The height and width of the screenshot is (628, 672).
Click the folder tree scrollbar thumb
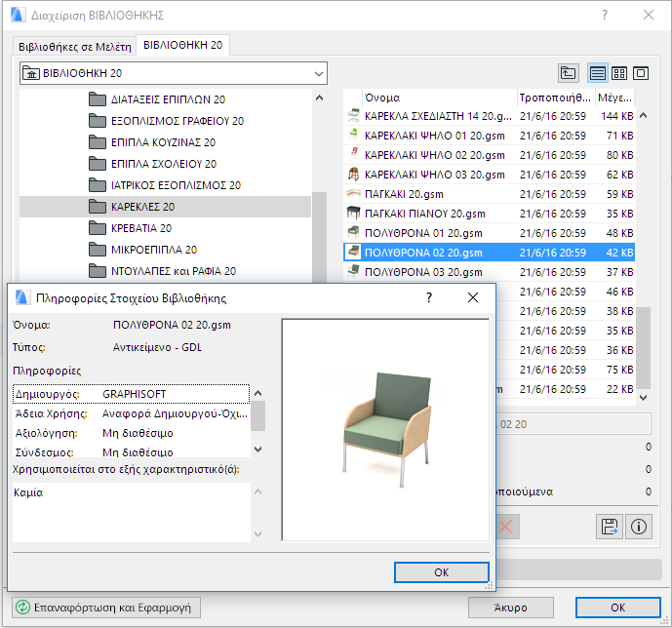pyautogui.click(x=319, y=237)
